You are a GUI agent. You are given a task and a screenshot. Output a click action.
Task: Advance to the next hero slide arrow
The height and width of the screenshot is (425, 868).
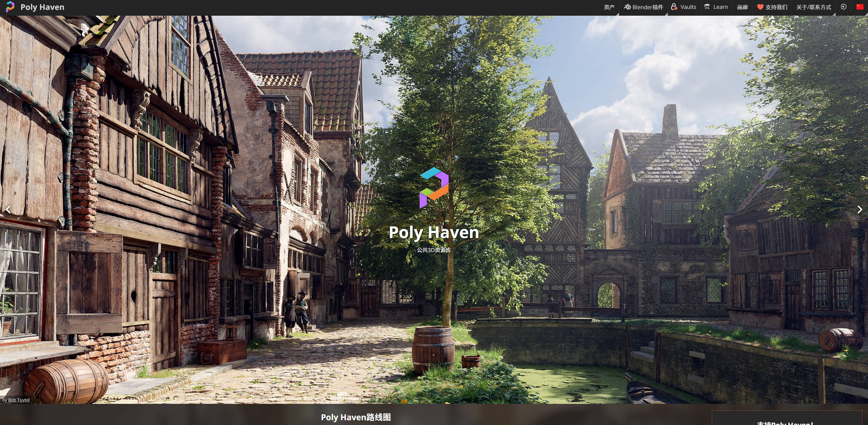[x=859, y=209]
